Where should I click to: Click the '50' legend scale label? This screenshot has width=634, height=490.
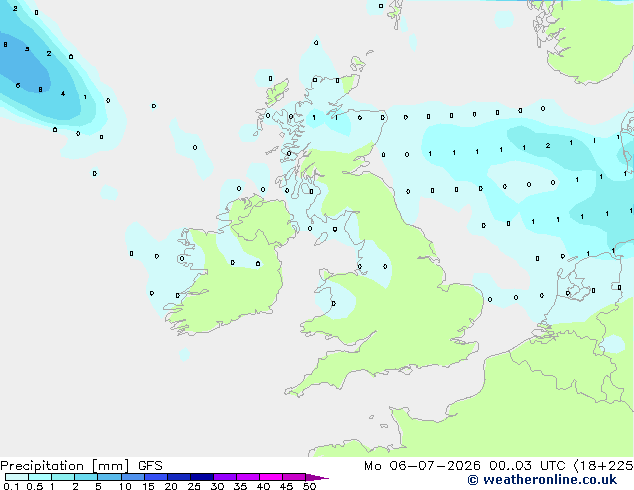tap(309, 486)
